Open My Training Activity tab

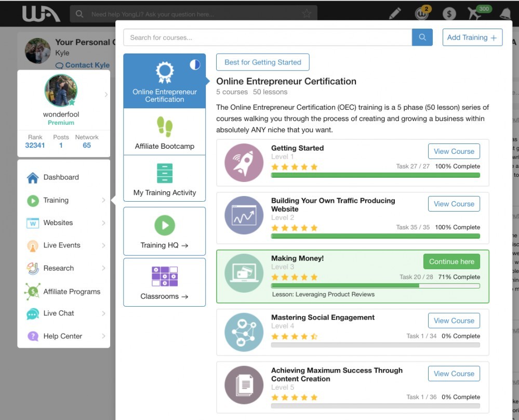tap(165, 178)
